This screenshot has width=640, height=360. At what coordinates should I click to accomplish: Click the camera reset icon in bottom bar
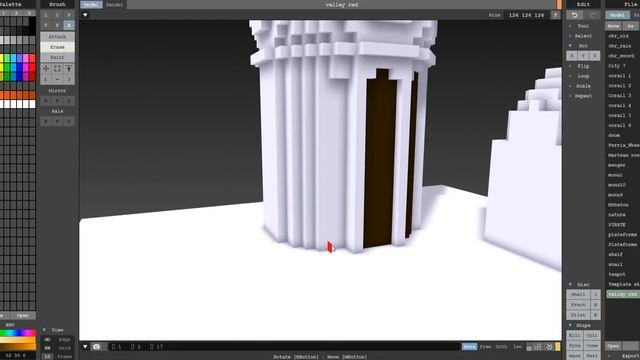(549, 347)
